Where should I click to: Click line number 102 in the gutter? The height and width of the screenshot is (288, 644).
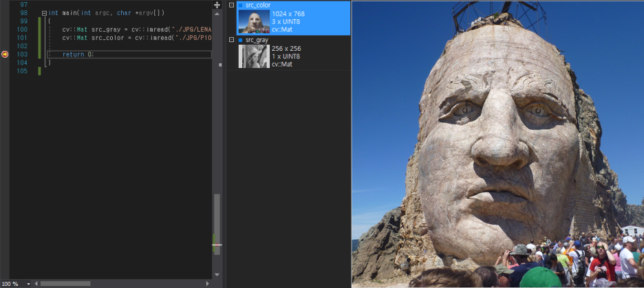click(x=23, y=46)
